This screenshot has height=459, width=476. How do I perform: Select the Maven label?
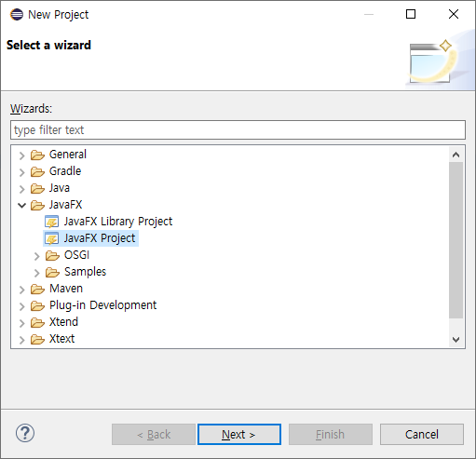[x=66, y=289]
